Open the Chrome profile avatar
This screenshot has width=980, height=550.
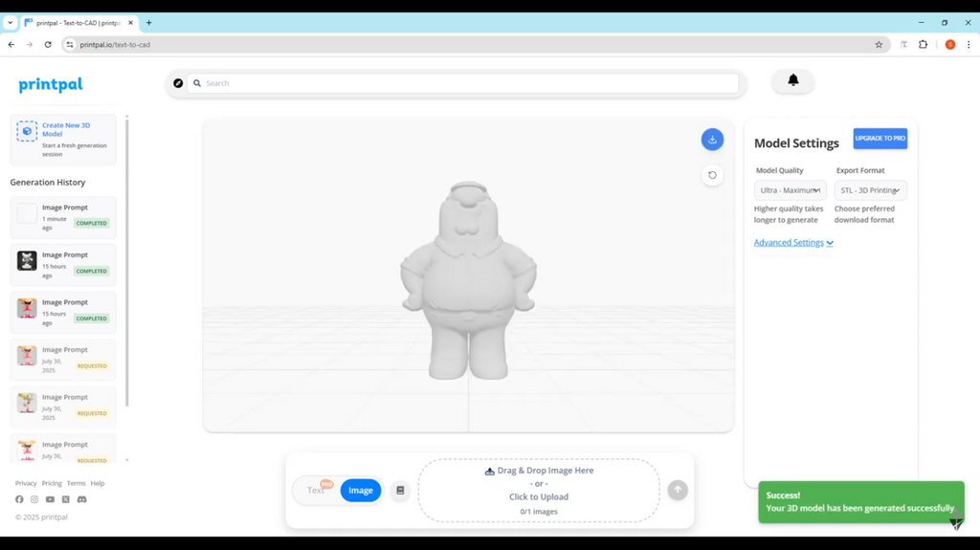950,44
